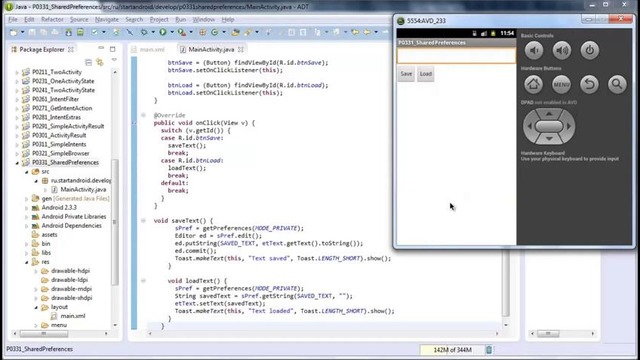640x360 pixels.
Task: Select the MainActivity.java editor tab
Action: click(x=211, y=49)
